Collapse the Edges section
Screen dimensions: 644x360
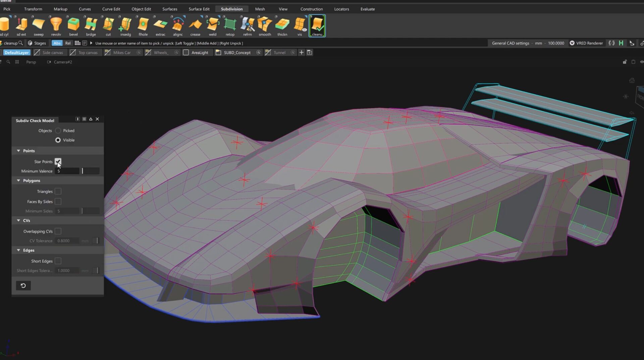point(18,250)
